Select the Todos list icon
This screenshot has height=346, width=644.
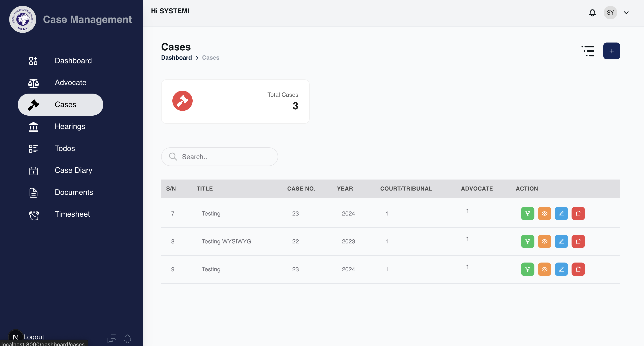coord(33,148)
